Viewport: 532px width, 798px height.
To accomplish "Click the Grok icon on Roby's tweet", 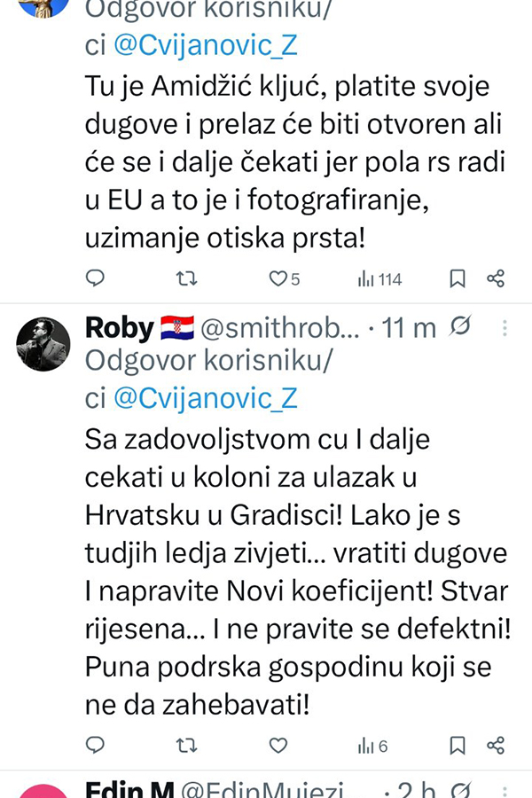I will [x=460, y=329].
